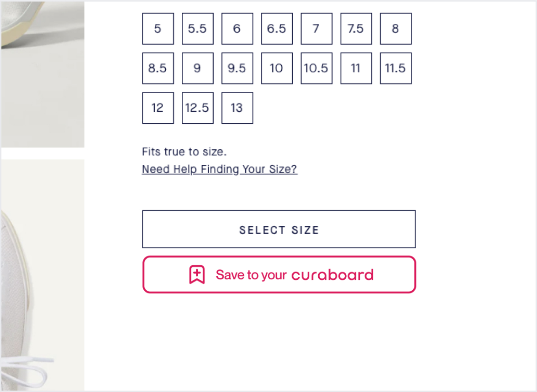Viewport: 537px width, 392px height.
Task: Select shoe size 5
Action: pyautogui.click(x=158, y=29)
